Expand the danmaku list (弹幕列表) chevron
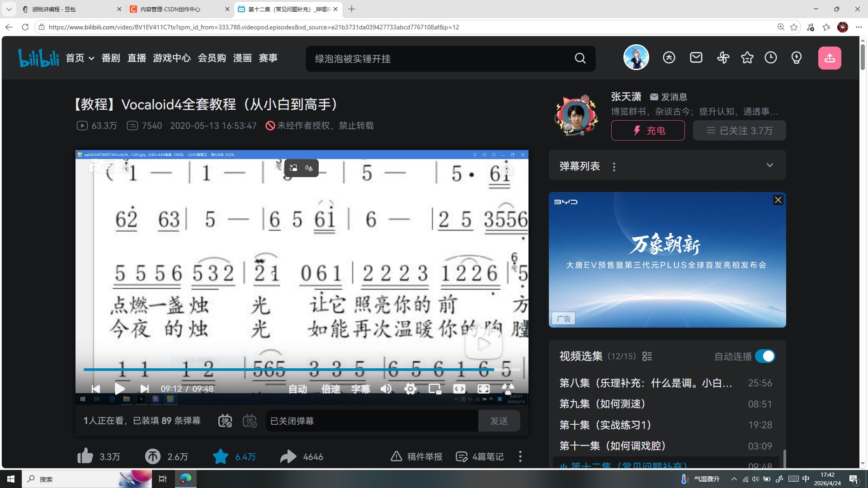This screenshot has height=488, width=868. 770,165
